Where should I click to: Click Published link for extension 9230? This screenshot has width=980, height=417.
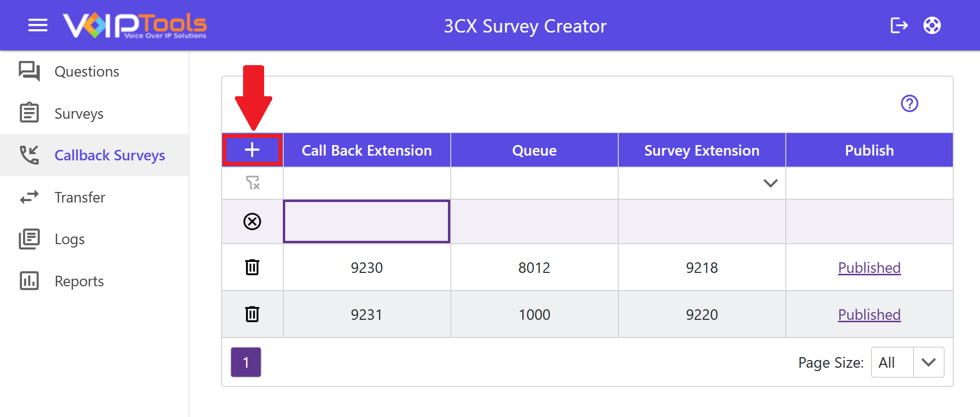coord(869,268)
